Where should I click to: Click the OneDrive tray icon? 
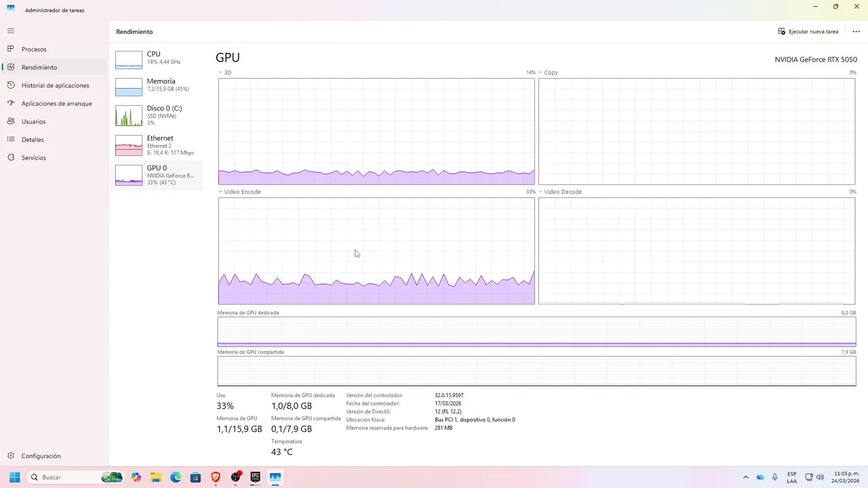point(760,477)
